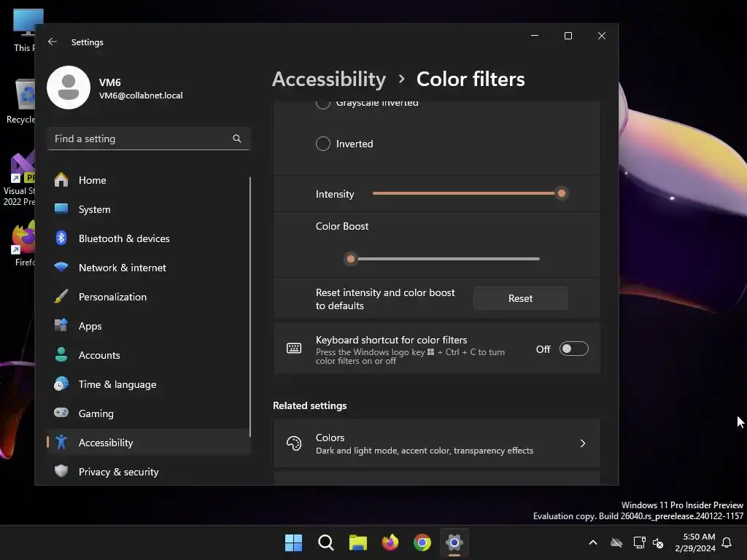This screenshot has height=560, width=747.
Task: Open System settings page
Action: point(148,209)
